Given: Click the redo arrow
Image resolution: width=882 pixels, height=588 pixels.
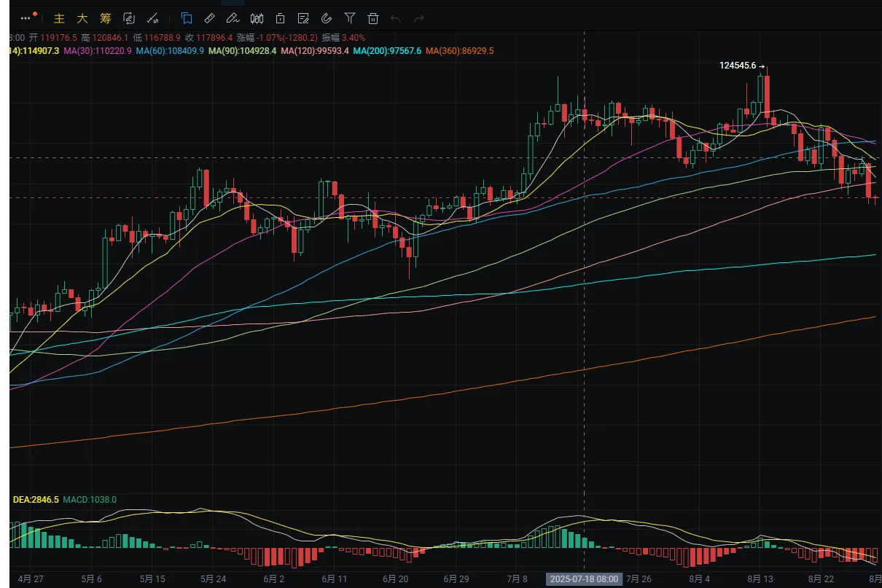Looking at the screenshot, I should 419,18.
